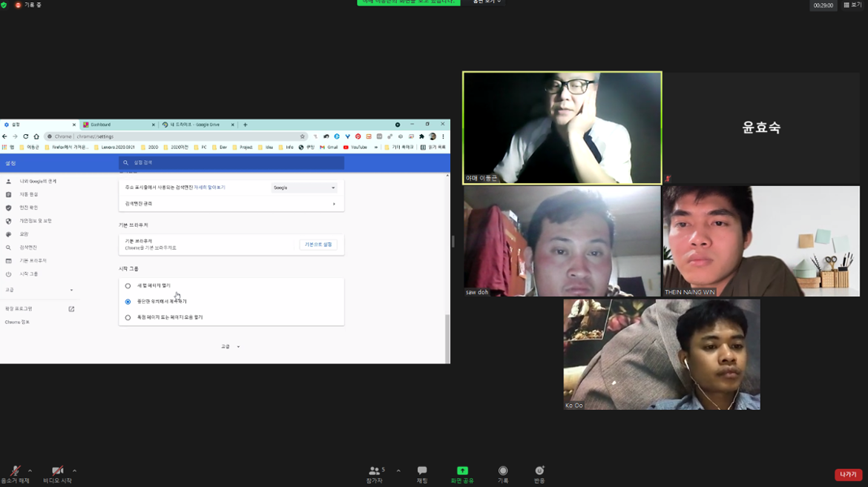Open the YouTube bookmark
The width and height of the screenshot is (868, 487).
pyautogui.click(x=355, y=148)
